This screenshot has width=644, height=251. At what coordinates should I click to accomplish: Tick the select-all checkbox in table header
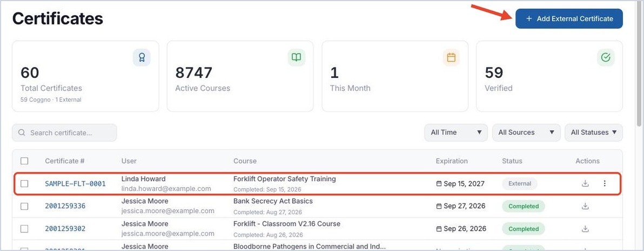[24, 161]
